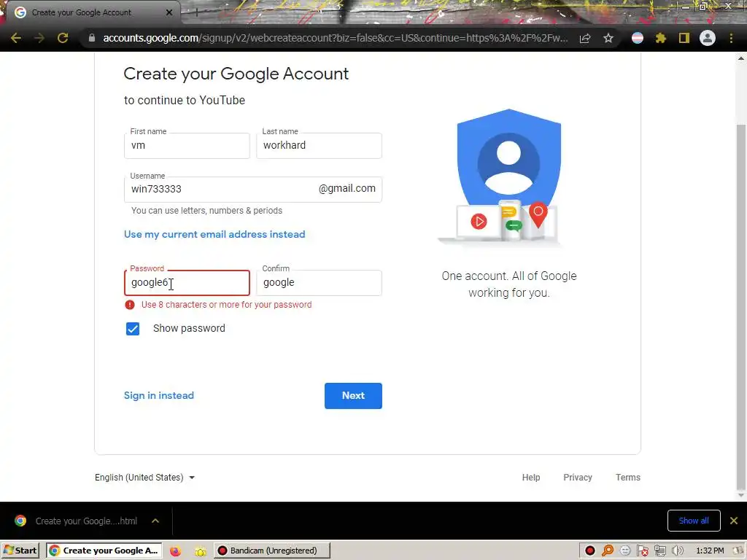Image resolution: width=747 pixels, height=560 pixels.
Task: Click Show all downloads button
Action: 694,521
